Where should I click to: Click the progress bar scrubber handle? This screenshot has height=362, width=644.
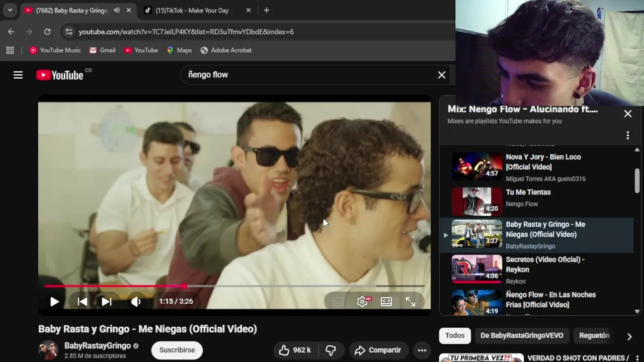click(184, 286)
